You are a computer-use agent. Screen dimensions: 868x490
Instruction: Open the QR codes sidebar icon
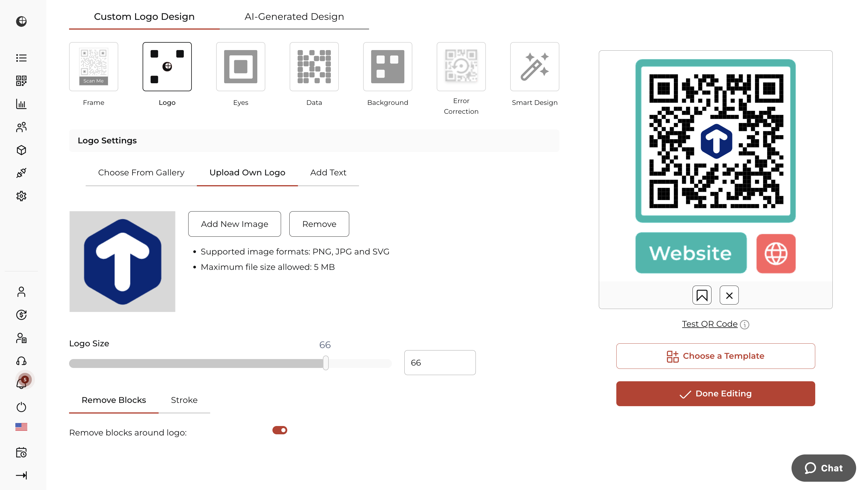(21, 81)
